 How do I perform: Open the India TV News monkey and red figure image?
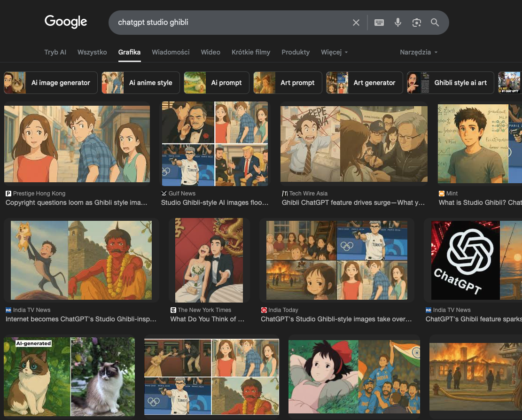(81, 260)
